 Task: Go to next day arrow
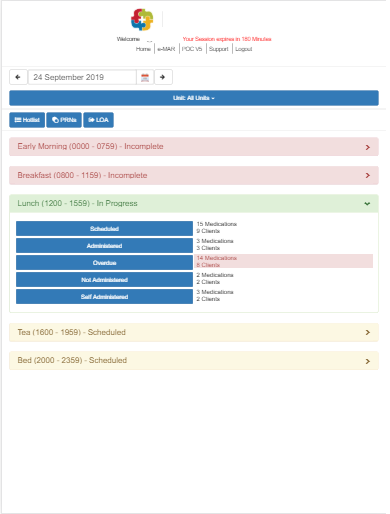click(163, 77)
